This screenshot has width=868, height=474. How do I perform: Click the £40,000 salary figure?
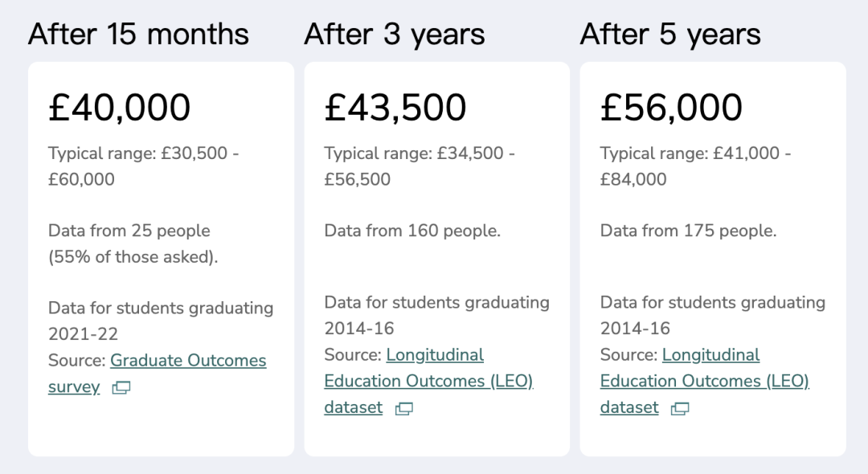tap(120, 108)
